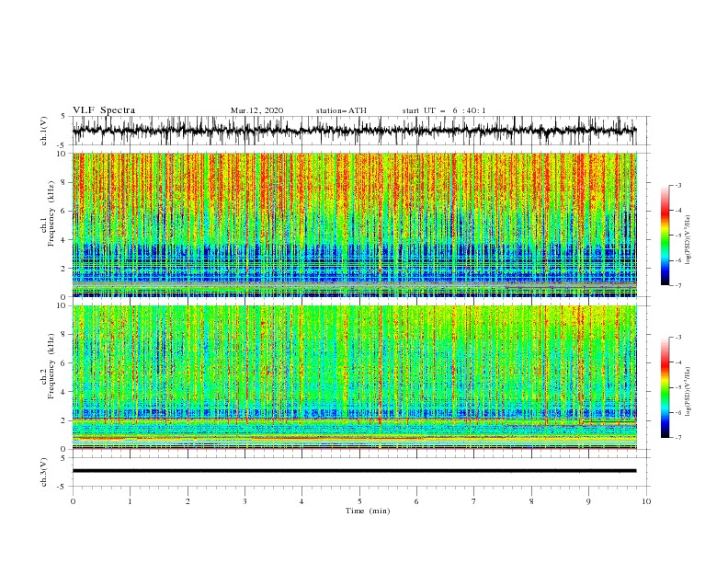The image size is (728, 563).
Task: Click time-axis tick label "8"
Action: click(x=531, y=501)
